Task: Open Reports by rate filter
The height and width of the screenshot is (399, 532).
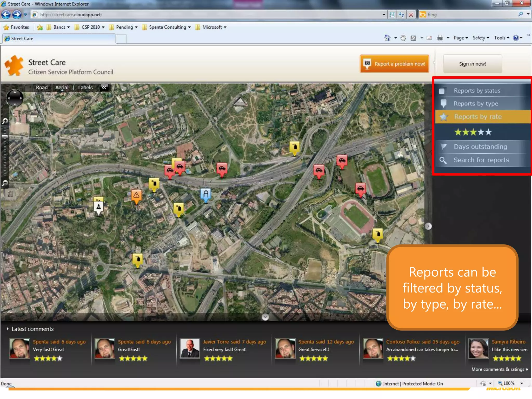Action: coord(483,117)
